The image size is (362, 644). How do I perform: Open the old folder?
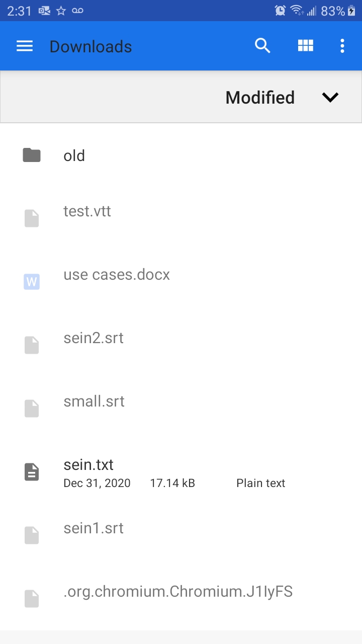pyautogui.click(x=151, y=155)
